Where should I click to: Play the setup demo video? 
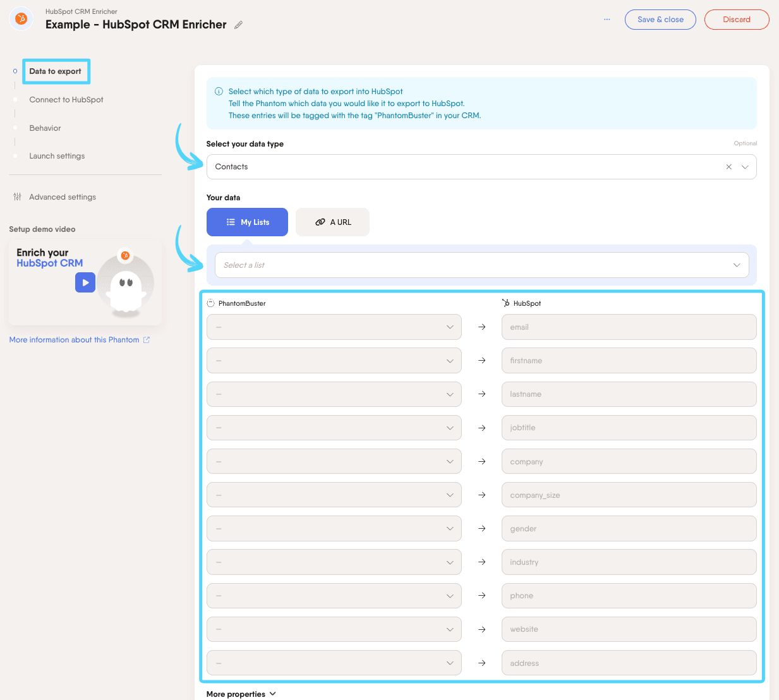pyautogui.click(x=85, y=282)
